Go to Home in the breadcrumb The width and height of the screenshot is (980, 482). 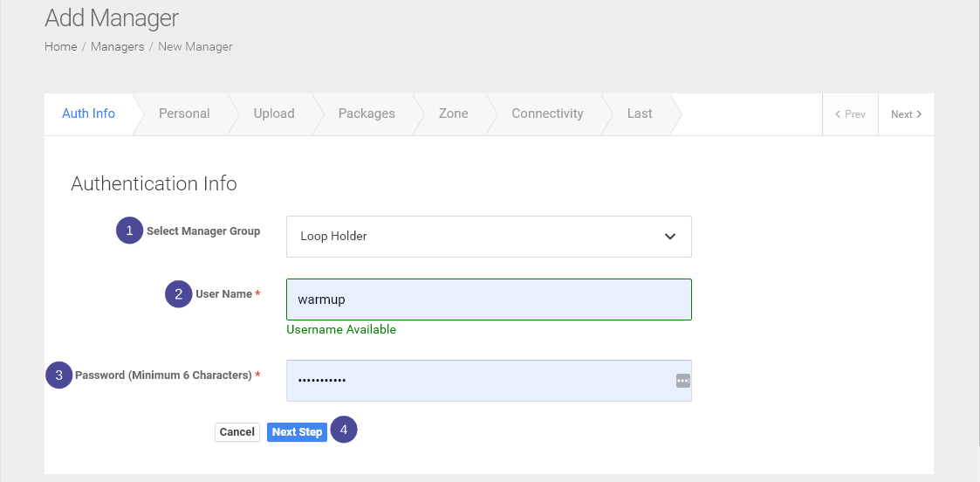point(60,47)
